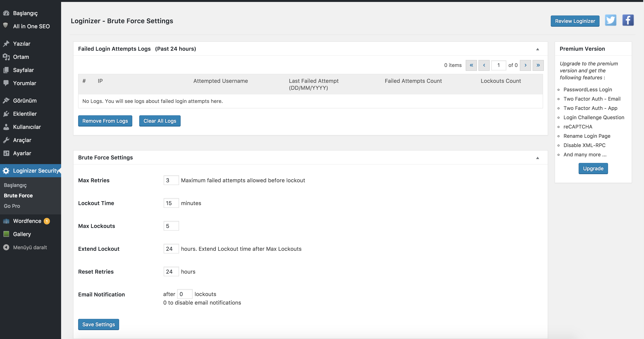Select the Brute Force submenu item

coord(18,195)
